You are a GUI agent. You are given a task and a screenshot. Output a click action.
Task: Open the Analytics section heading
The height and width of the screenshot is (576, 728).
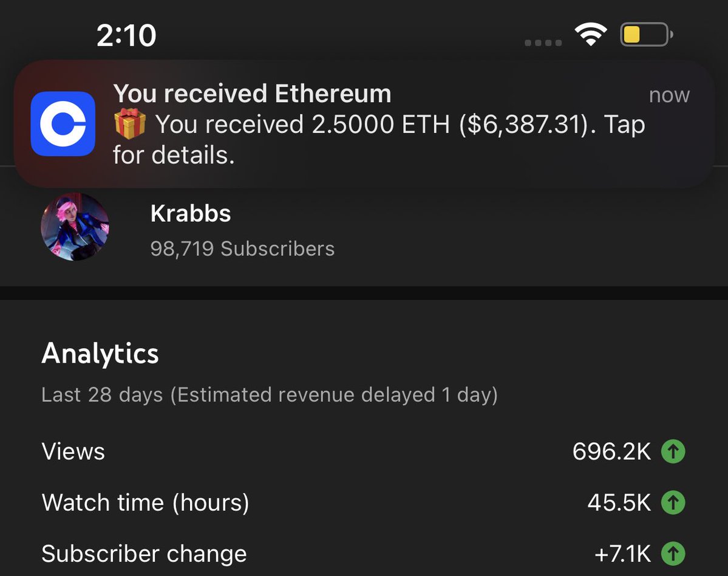[100, 354]
